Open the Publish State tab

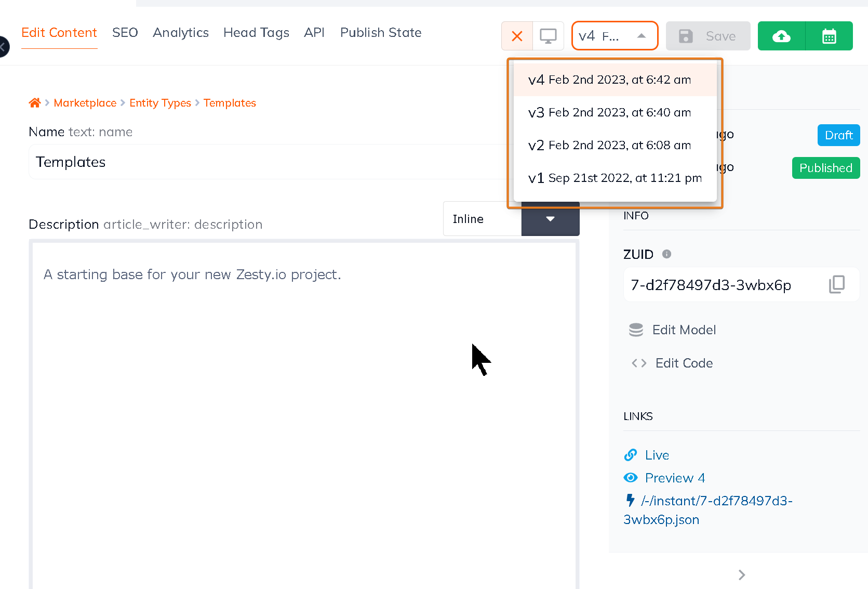click(x=380, y=33)
